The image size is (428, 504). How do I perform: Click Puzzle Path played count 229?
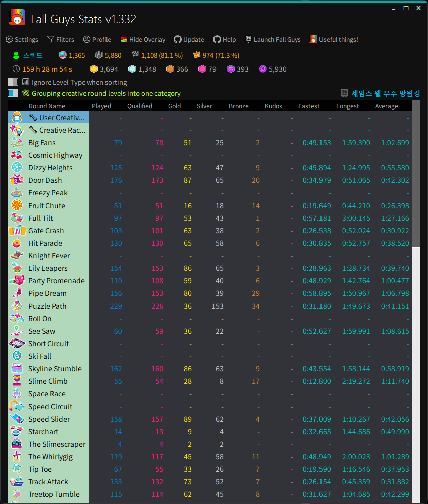pyautogui.click(x=116, y=306)
